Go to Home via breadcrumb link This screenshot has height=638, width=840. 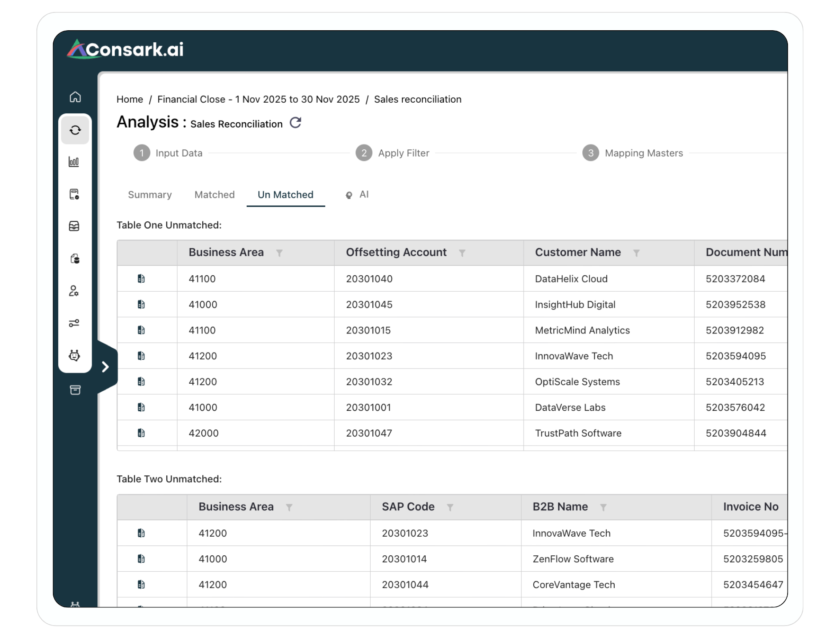tap(130, 99)
